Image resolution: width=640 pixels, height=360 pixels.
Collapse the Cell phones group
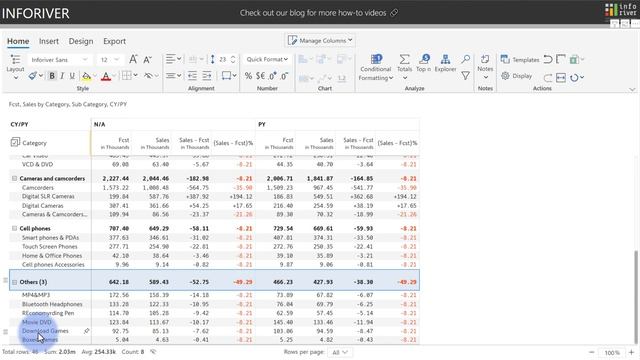coord(15,228)
